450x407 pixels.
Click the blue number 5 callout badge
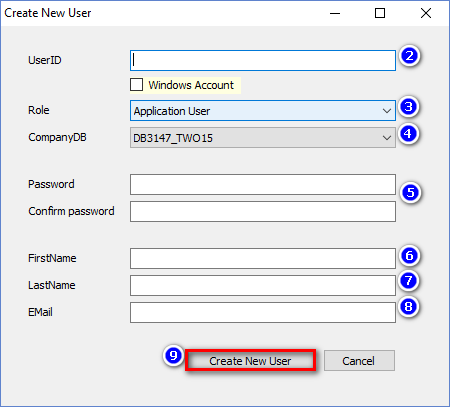(410, 193)
